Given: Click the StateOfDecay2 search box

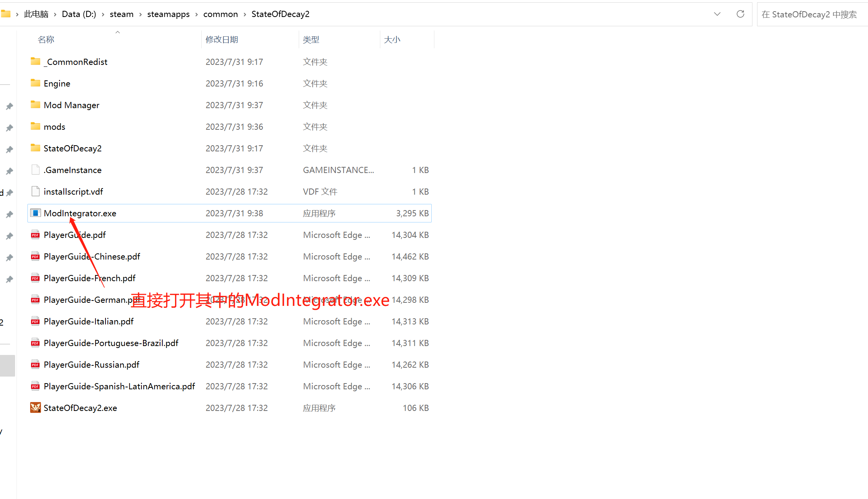Looking at the screenshot, I should click(809, 14).
